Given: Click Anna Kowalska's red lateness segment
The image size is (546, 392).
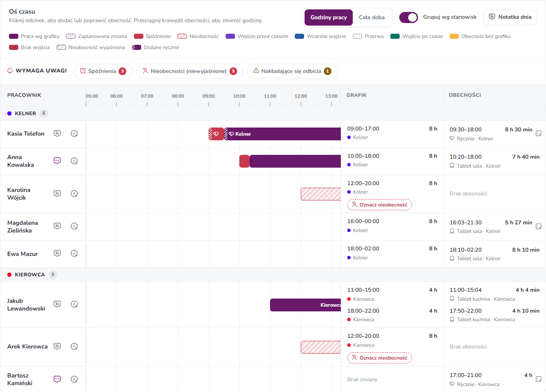Looking at the screenshot, I should pyautogui.click(x=244, y=161).
